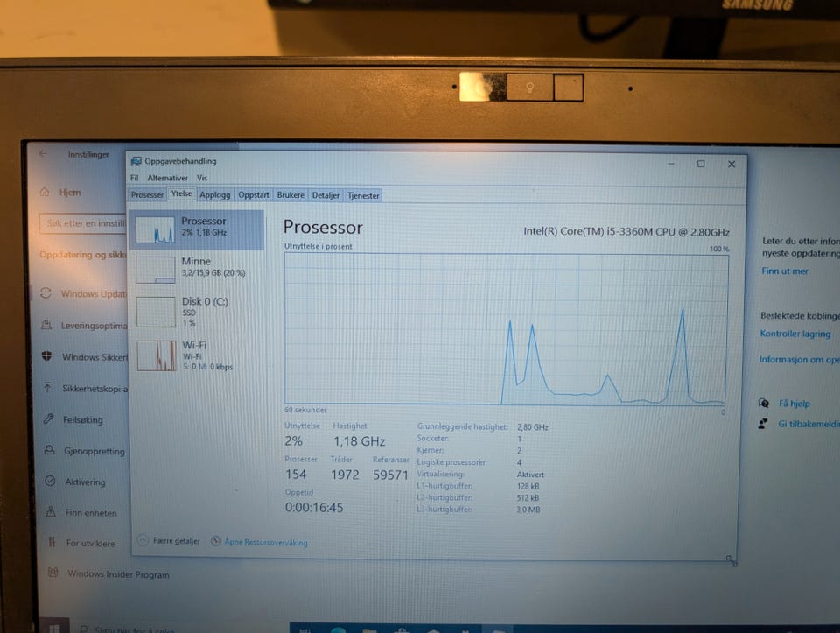This screenshot has height=633, width=840.
Task: Open the Windows Insider Program page
Action: pyautogui.click(x=118, y=574)
